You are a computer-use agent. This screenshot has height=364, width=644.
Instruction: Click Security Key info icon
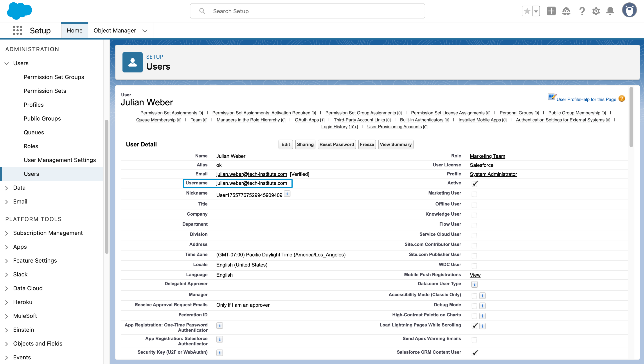[220, 353]
